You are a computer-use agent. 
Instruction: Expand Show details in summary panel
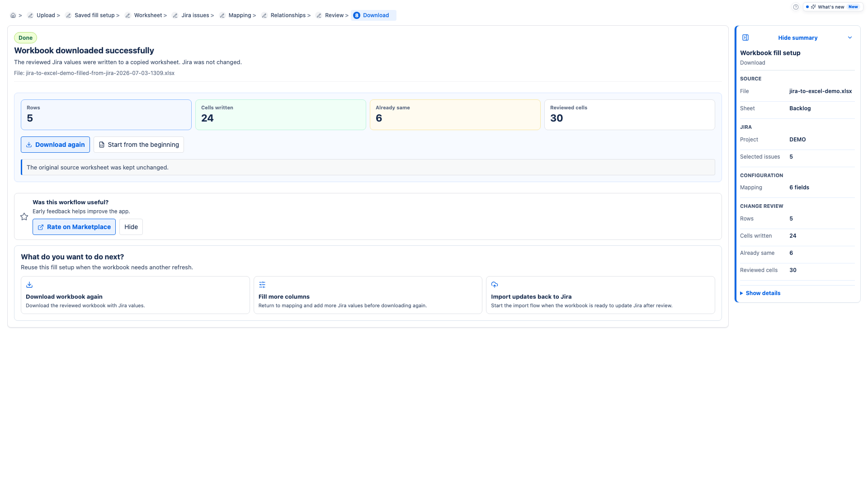coord(760,293)
